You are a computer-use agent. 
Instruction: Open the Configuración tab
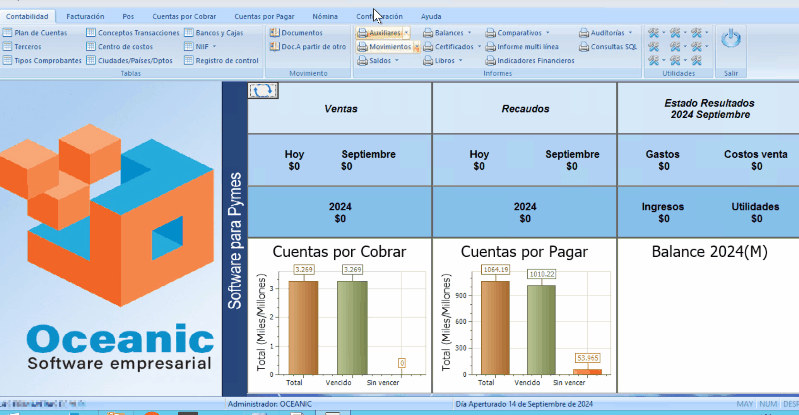point(380,16)
